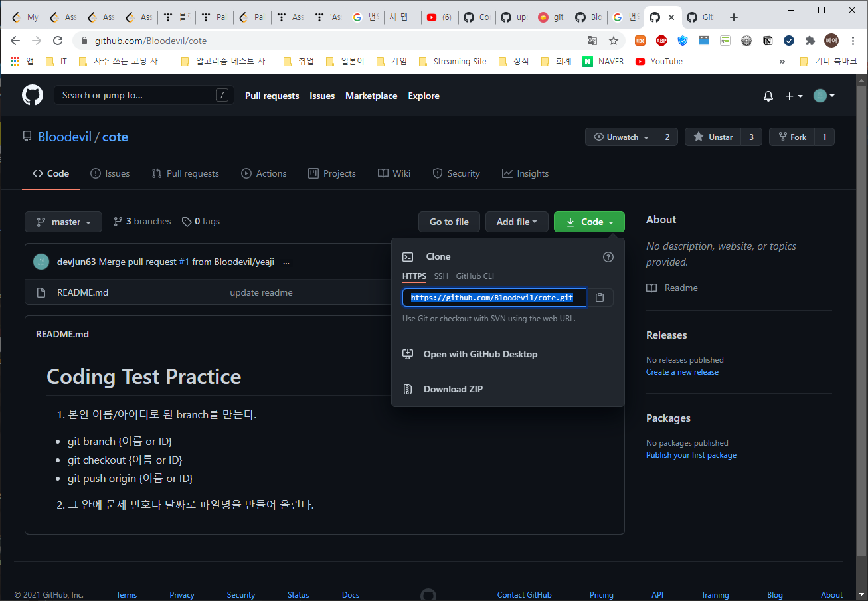Click the Unstar button
This screenshot has width=868, height=601.
(x=713, y=137)
